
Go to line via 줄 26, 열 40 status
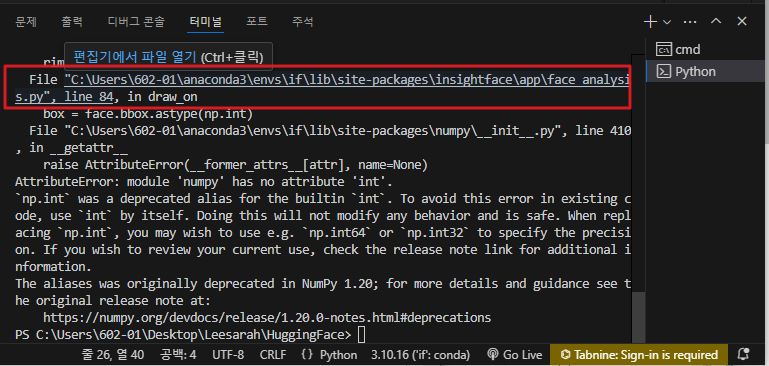click(x=112, y=355)
